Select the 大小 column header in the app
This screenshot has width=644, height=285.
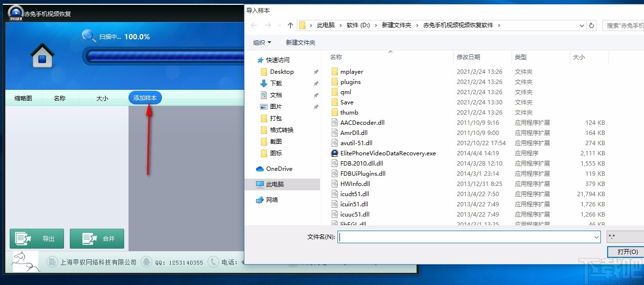pos(102,98)
